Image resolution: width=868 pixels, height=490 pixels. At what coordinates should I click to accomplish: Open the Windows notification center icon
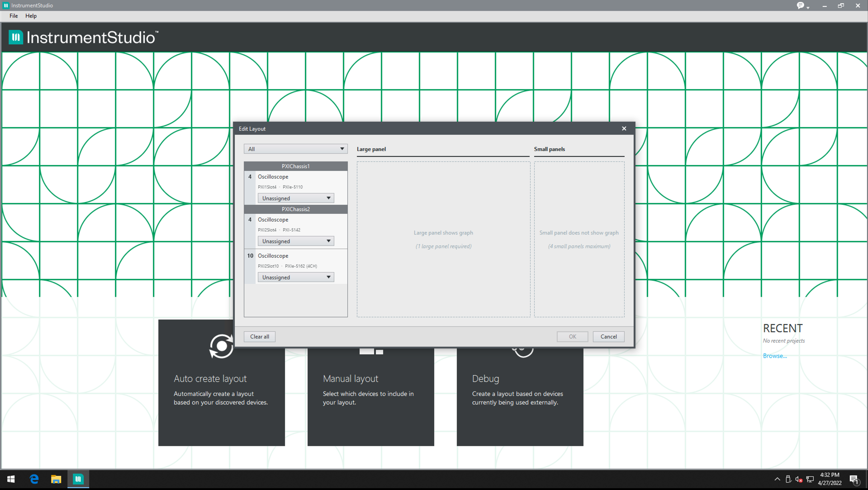854,480
